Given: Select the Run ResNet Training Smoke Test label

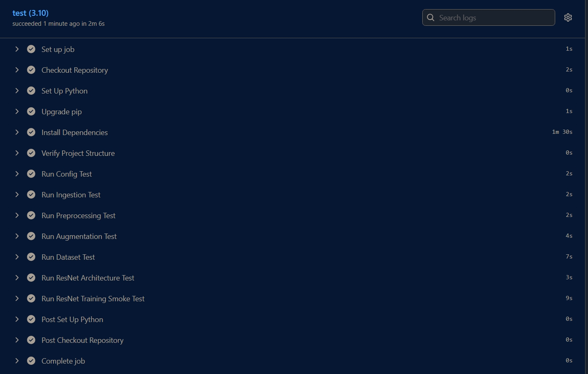Looking at the screenshot, I should pos(93,299).
